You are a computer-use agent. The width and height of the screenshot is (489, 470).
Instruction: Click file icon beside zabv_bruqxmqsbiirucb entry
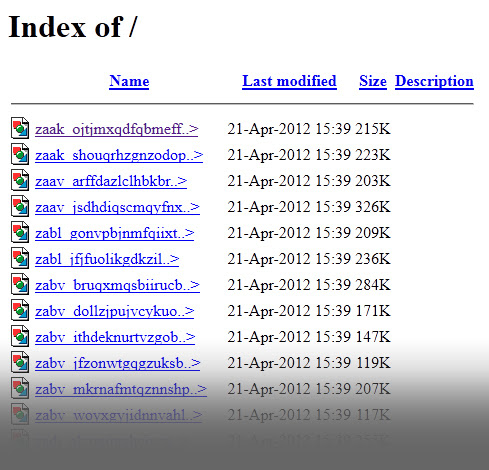point(20,284)
